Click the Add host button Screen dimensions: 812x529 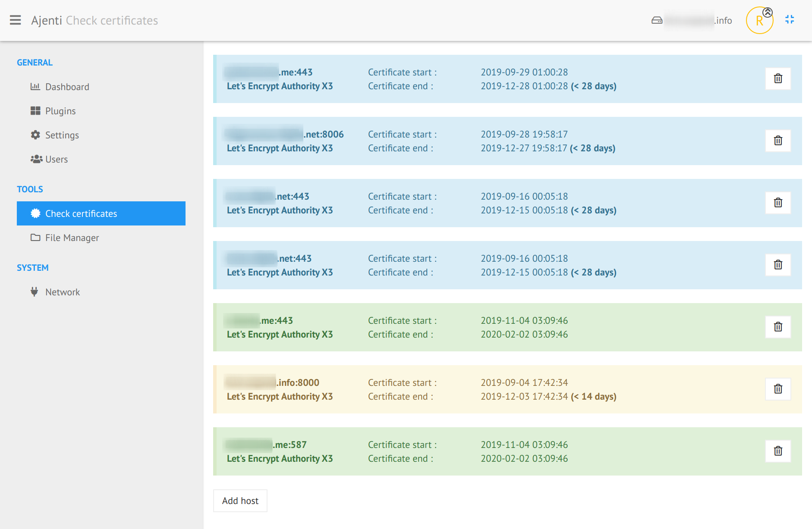click(x=240, y=501)
